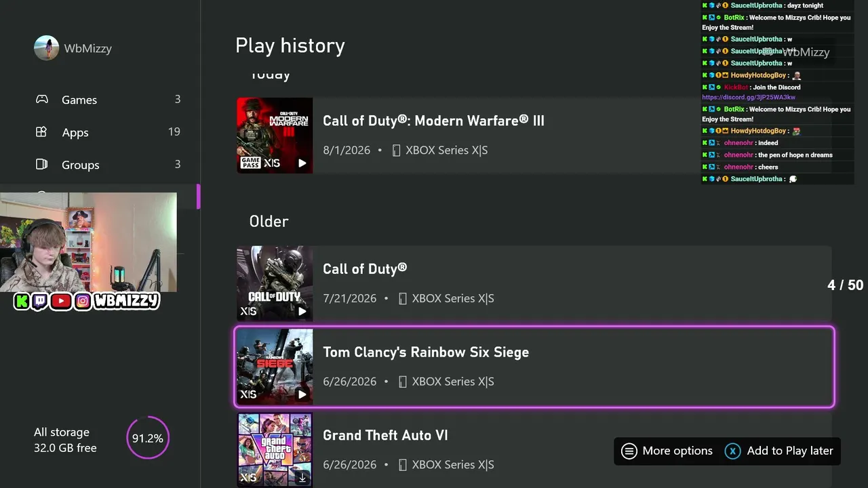This screenshot has height=488, width=868.
Task: Click the Groups icon in sidebar
Action: coord(41,164)
